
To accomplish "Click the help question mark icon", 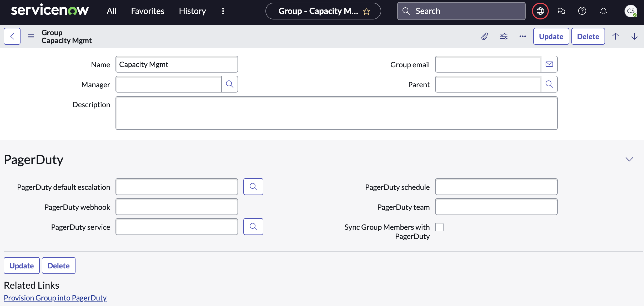I will point(582,11).
